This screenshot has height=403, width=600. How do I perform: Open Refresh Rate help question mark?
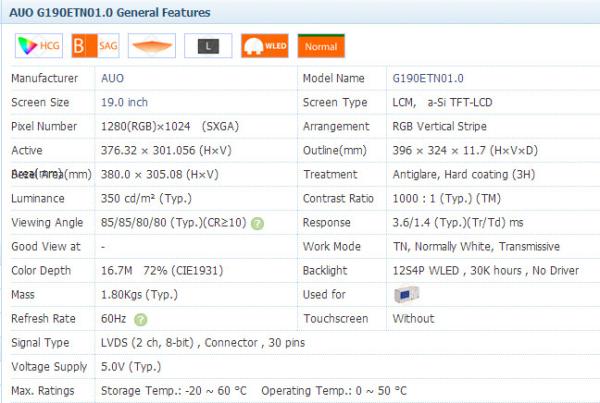pyautogui.click(x=140, y=320)
